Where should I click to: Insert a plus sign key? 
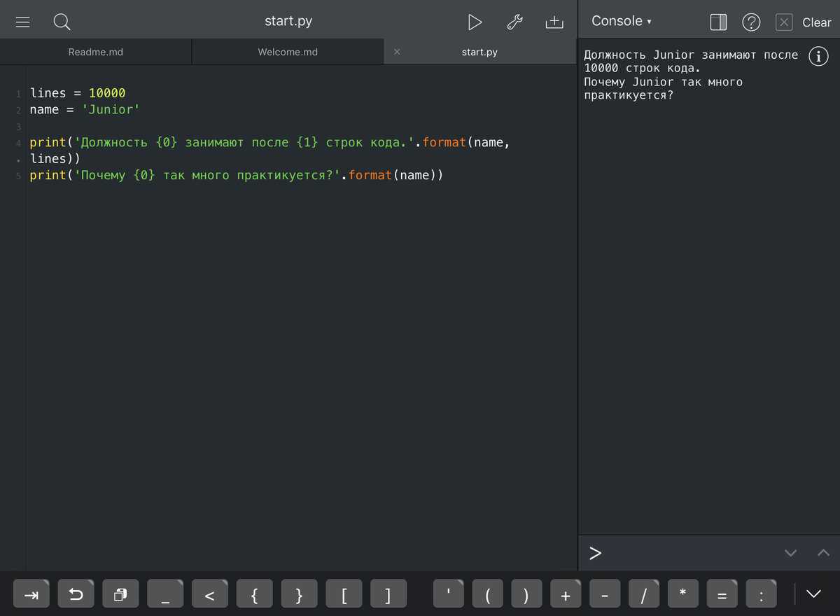[566, 594]
